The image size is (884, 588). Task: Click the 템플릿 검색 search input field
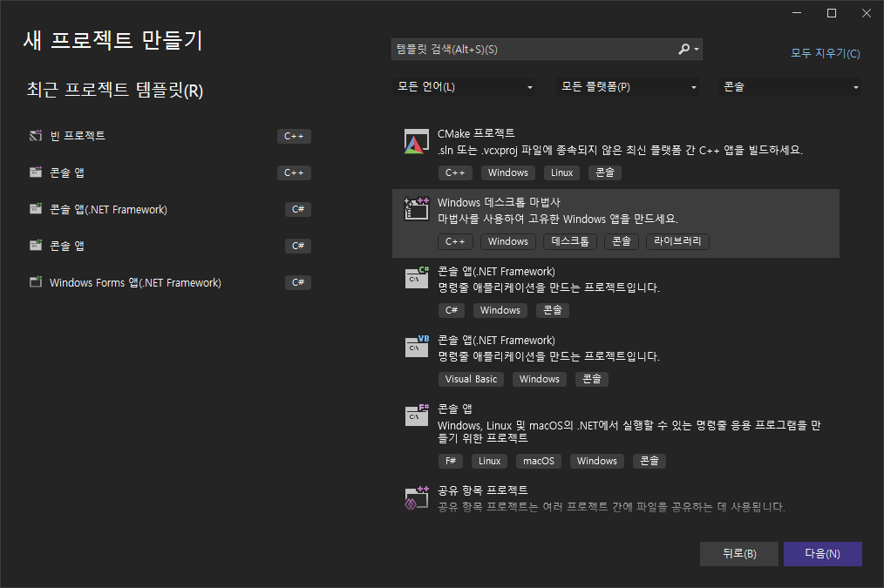click(533, 50)
